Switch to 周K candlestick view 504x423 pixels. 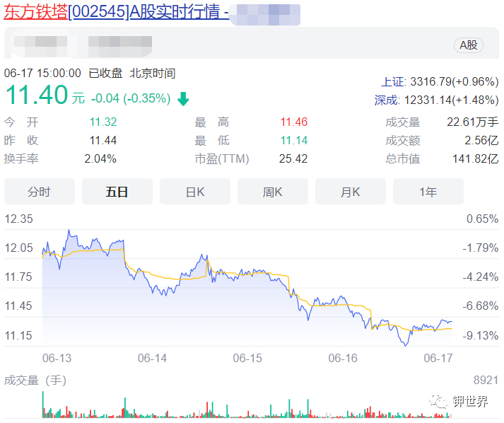[x=273, y=192]
